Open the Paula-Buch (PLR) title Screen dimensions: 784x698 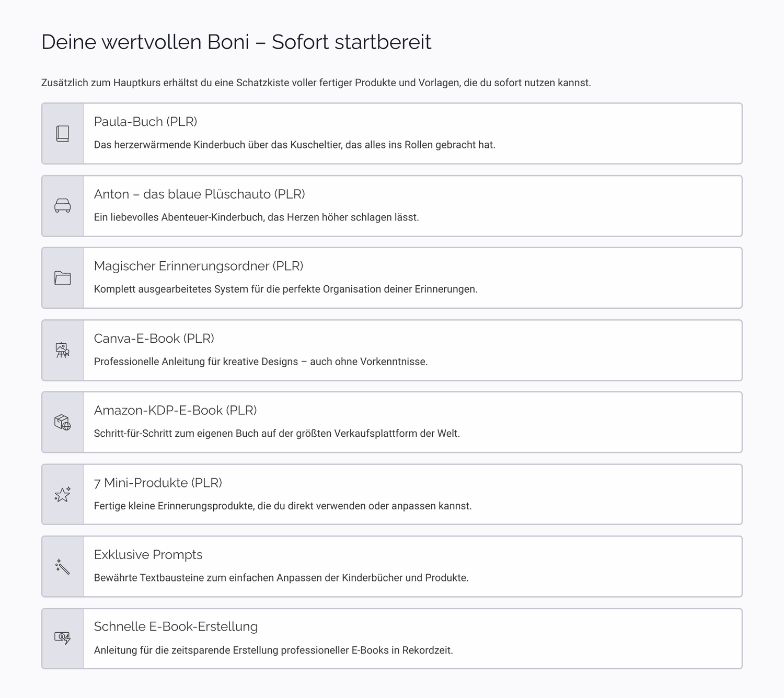click(x=145, y=122)
